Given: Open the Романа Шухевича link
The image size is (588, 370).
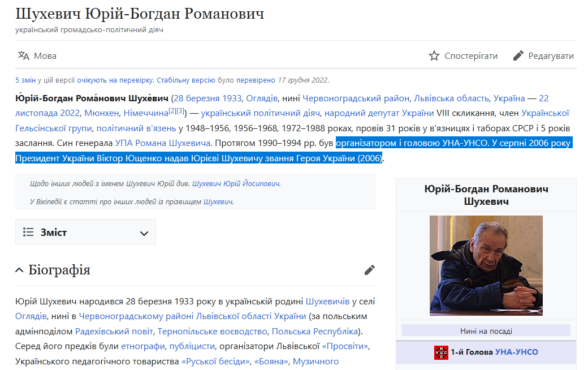Looking at the screenshot, I should click(x=172, y=143).
